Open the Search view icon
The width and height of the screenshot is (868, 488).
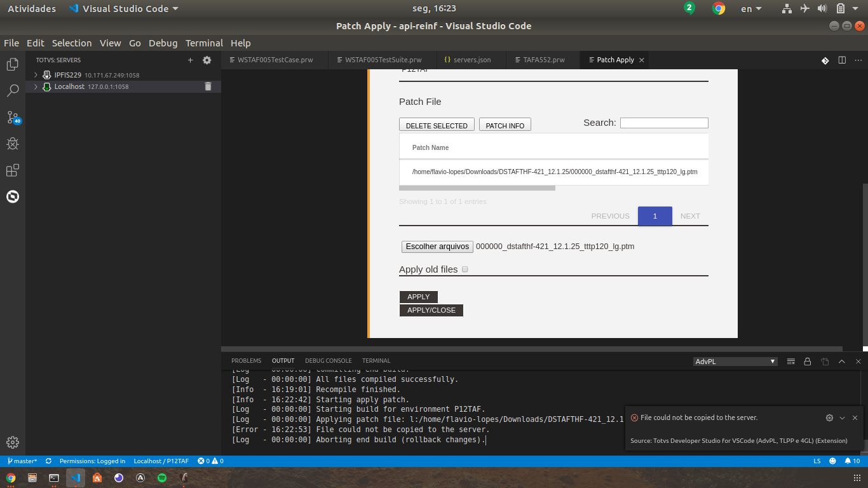[x=12, y=91]
